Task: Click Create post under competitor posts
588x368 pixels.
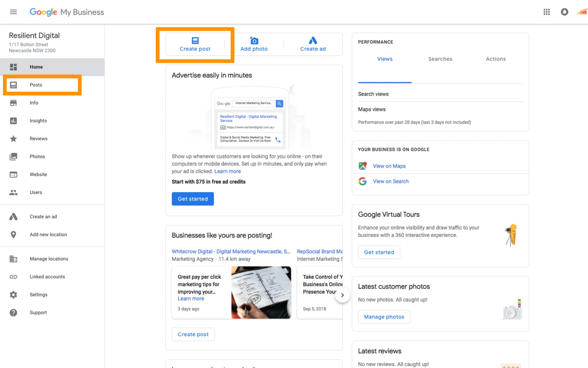Action: tap(193, 334)
